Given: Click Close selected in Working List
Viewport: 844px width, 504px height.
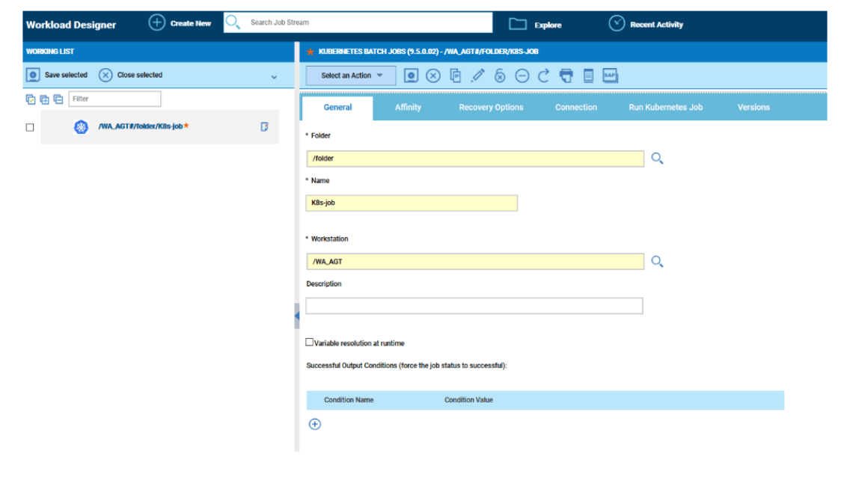Looking at the screenshot, I should pyautogui.click(x=131, y=75).
